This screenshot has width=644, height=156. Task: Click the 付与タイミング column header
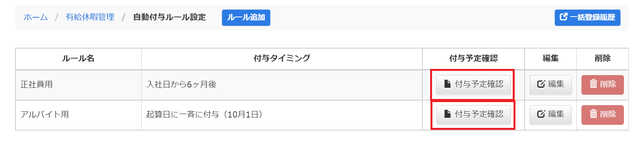point(282,59)
